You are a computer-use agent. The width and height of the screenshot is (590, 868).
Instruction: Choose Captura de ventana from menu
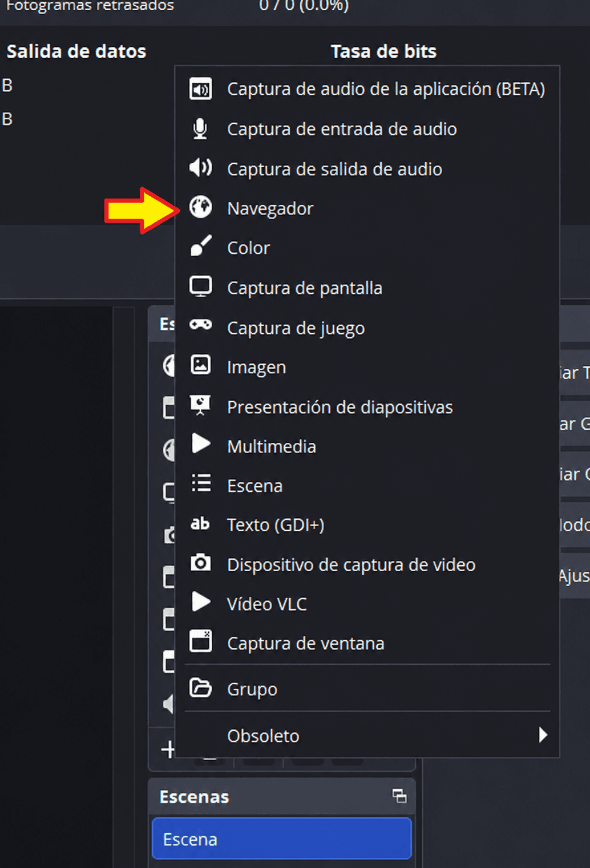pyautogui.click(x=367, y=643)
